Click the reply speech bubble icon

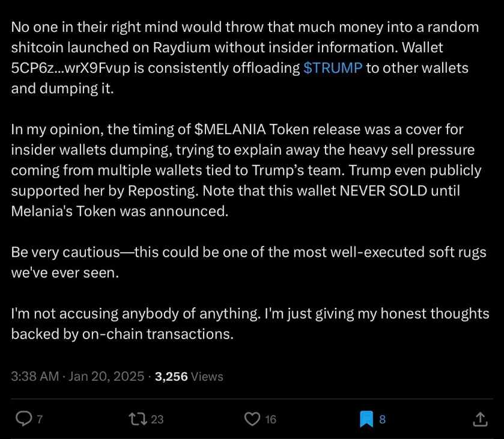click(x=23, y=419)
